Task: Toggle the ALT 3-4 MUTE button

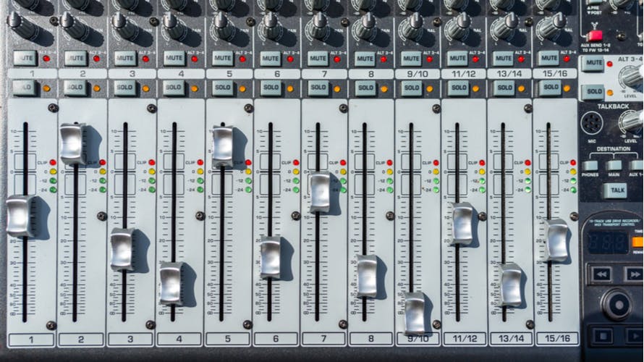Action: [x=593, y=63]
